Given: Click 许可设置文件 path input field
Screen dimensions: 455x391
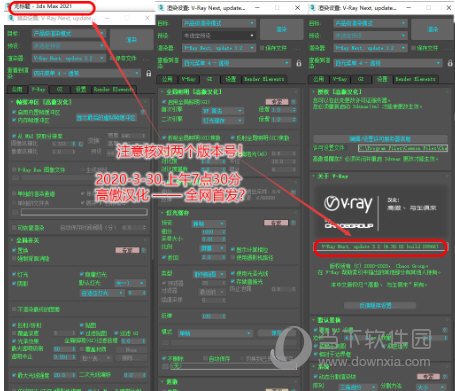Looking at the screenshot, I should tap(403, 148).
